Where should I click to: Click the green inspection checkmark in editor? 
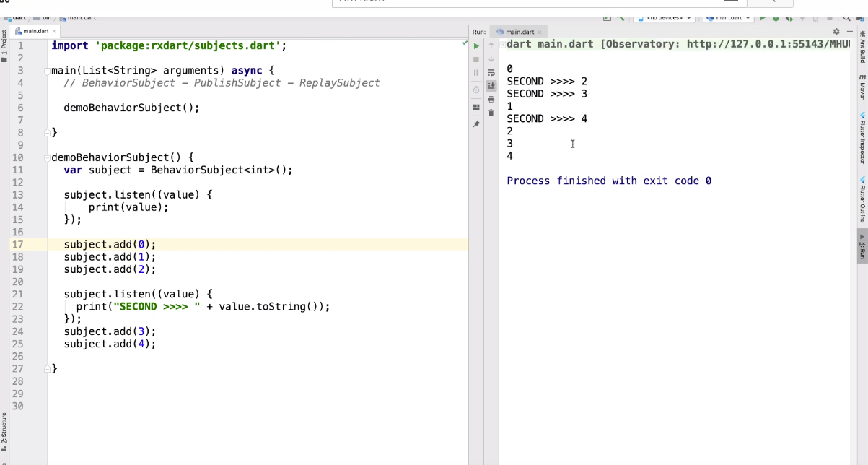pyautogui.click(x=465, y=44)
